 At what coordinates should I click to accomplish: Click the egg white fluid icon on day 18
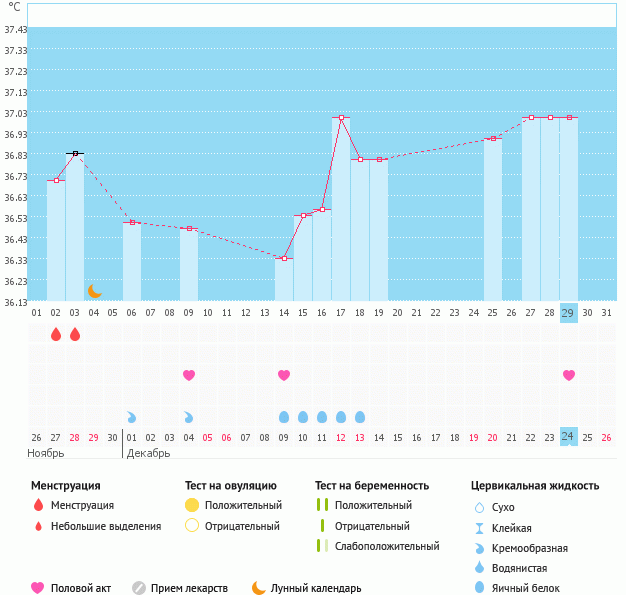[360, 416]
